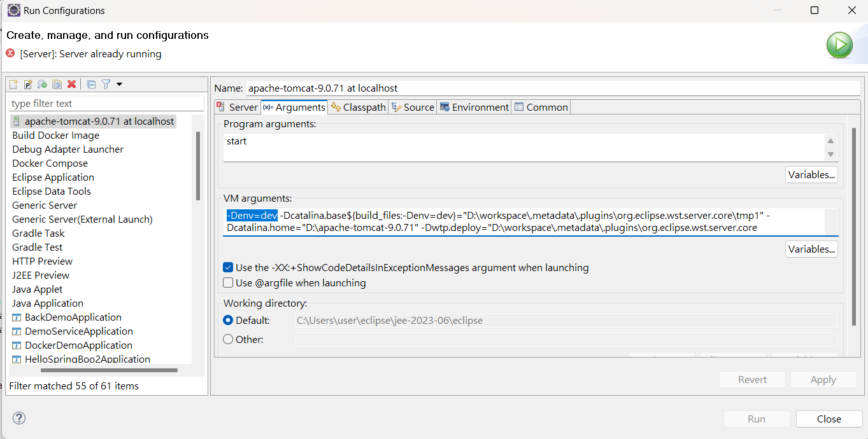Click the configuration list horizontal scrollbar

(109, 369)
